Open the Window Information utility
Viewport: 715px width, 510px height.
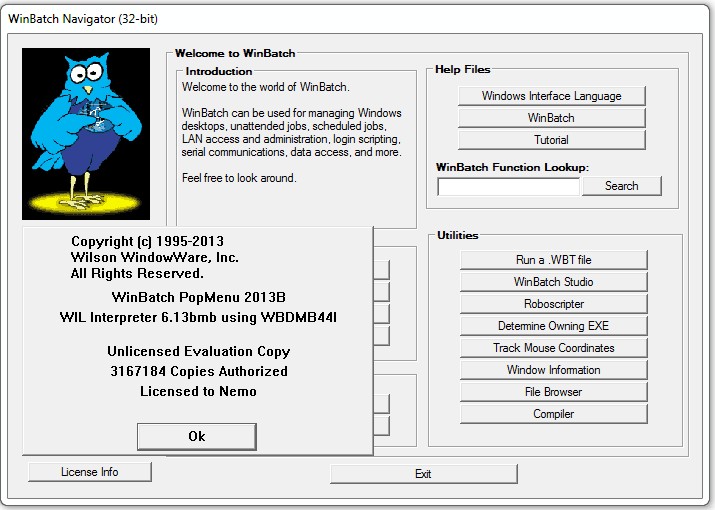(554, 369)
